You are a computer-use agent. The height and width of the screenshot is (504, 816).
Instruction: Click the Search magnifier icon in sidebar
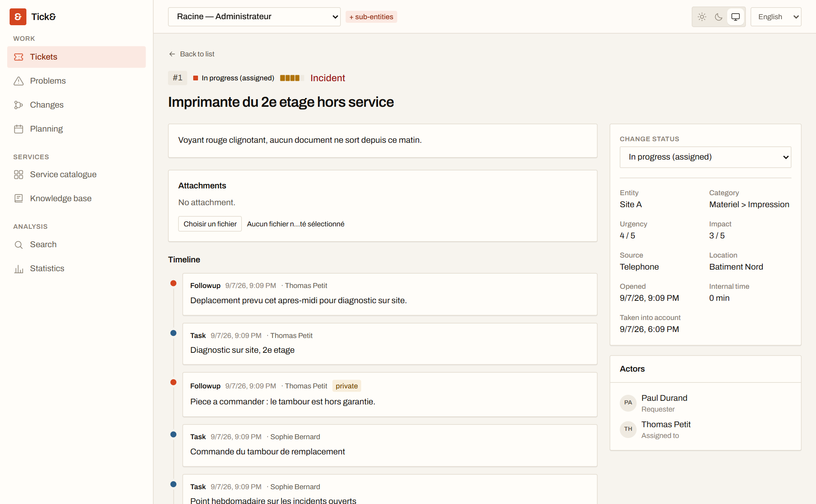pos(19,244)
